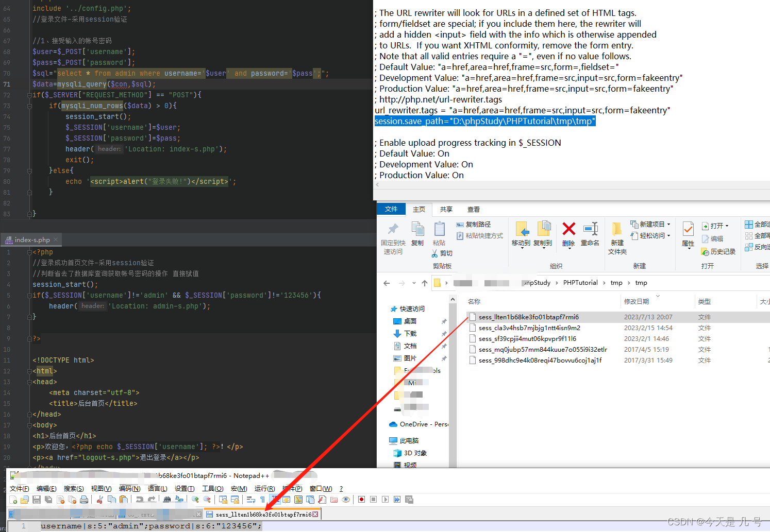
Task: Click the Zoom In magnifier in Notepad++
Action: coord(195,500)
